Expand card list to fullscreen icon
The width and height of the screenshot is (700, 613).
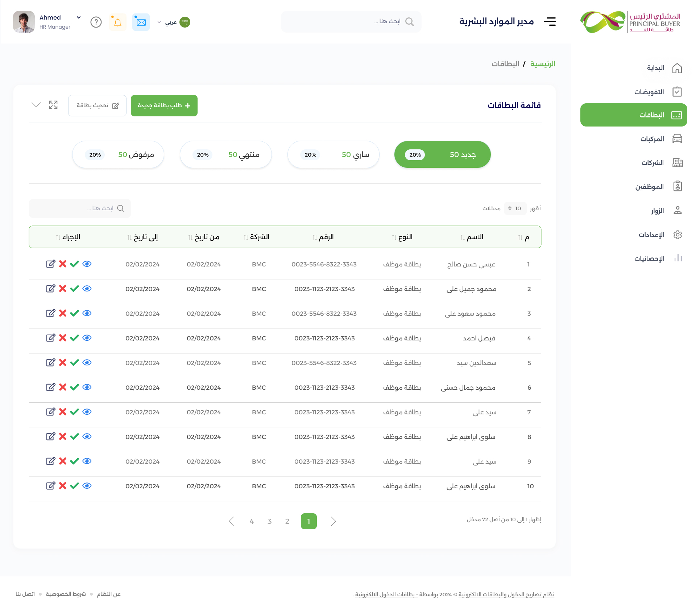point(53,105)
